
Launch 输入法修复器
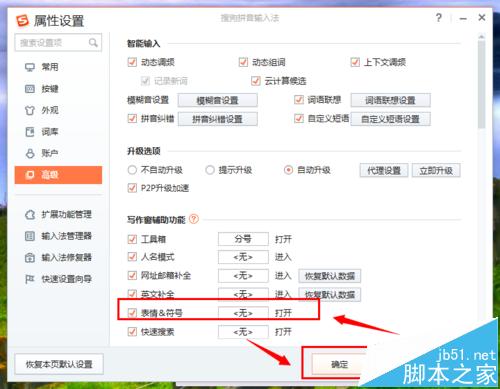coord(58,258)
